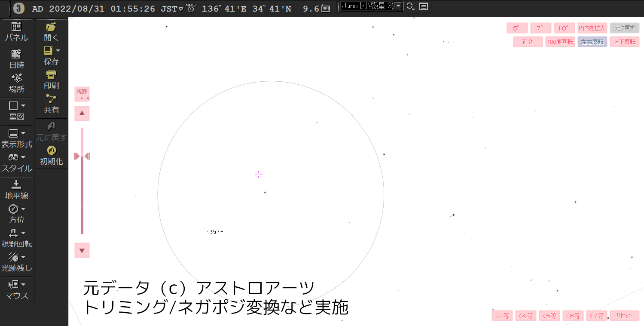This screenshot has height=326, width=644.
Task: Open the マウス mouse mode options
Action: [17, 290]
